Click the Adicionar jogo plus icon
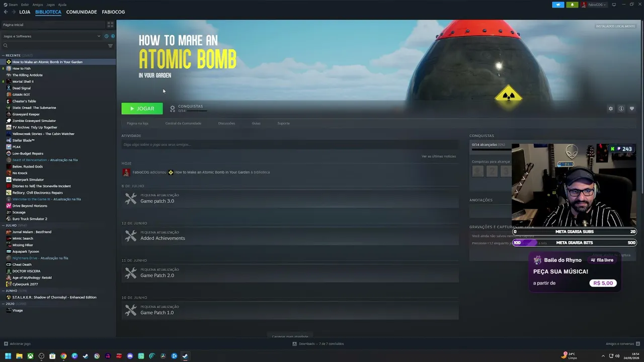Screen dimensions: 644x362 click(x=6, y=344)
